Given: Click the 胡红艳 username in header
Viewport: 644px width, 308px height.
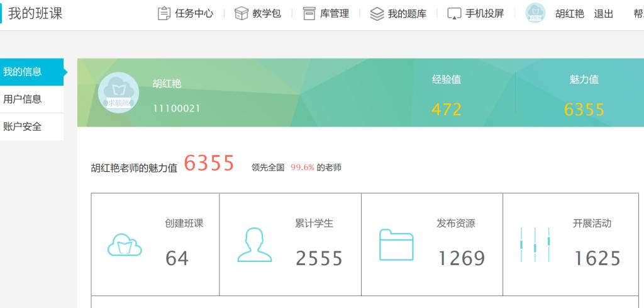Looking at the screenshot, I should click(x=570, y=14).
